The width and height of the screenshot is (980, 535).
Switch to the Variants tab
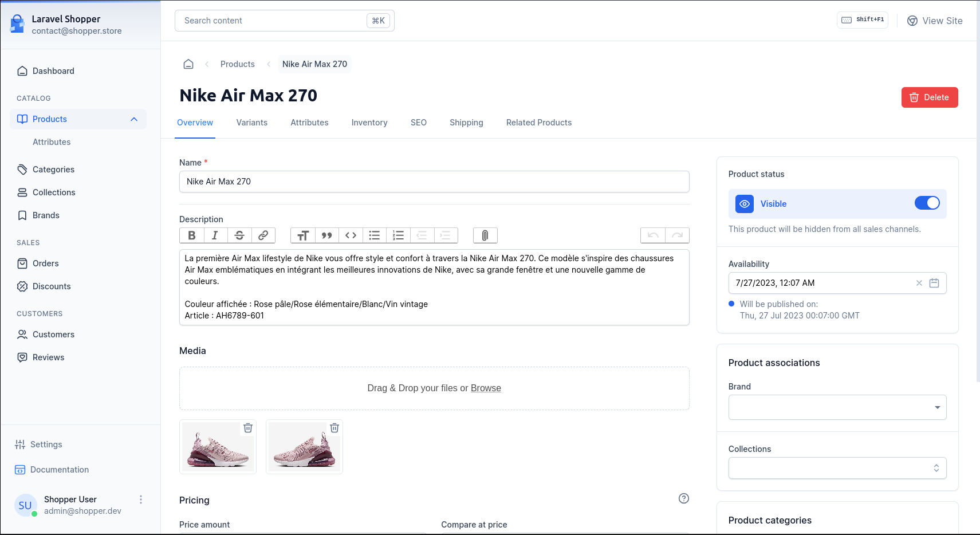[x=252, y=123]
